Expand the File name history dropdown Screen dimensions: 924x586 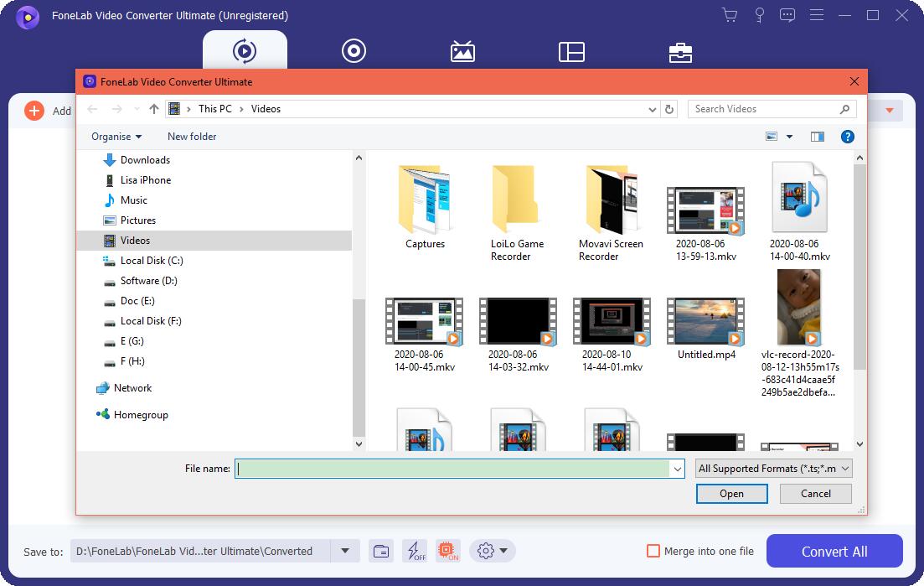tap(678, 469)
